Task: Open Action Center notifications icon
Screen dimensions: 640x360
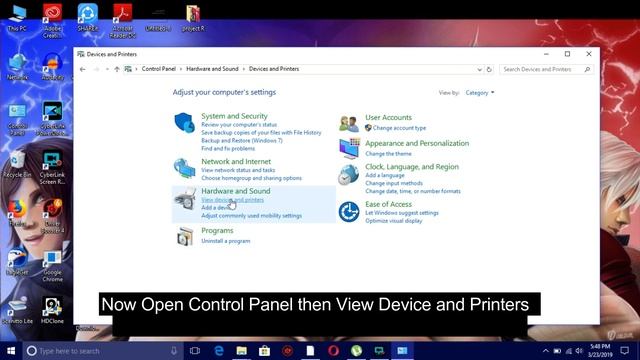Action: [624, 351]
